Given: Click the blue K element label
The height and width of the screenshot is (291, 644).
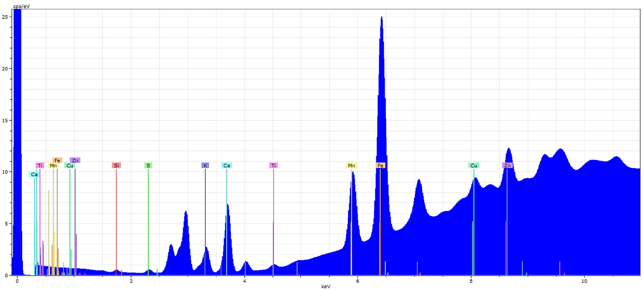Looking at the screenshot, I should (205, 165).
